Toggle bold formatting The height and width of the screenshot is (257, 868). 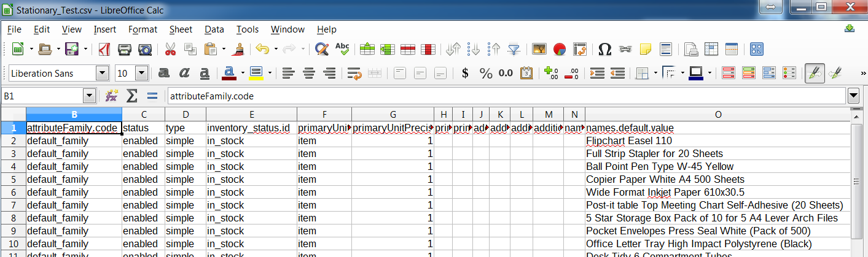[x=163, y=74]
